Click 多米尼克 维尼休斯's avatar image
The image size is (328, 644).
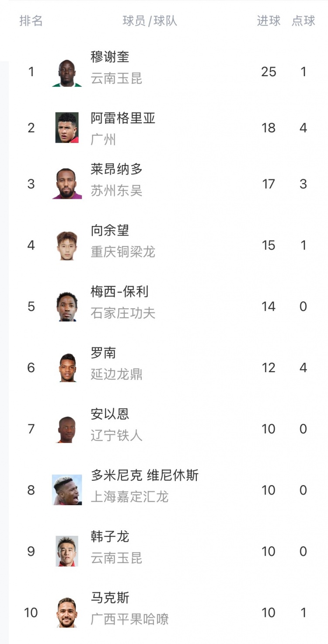point(67,490)
